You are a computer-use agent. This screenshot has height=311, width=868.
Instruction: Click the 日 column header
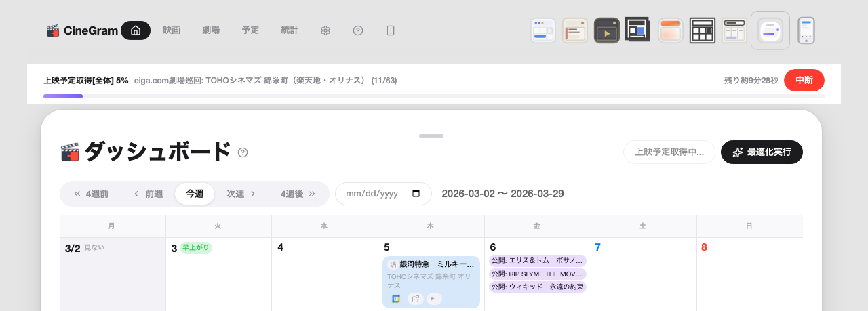click(x=749, y=226)
